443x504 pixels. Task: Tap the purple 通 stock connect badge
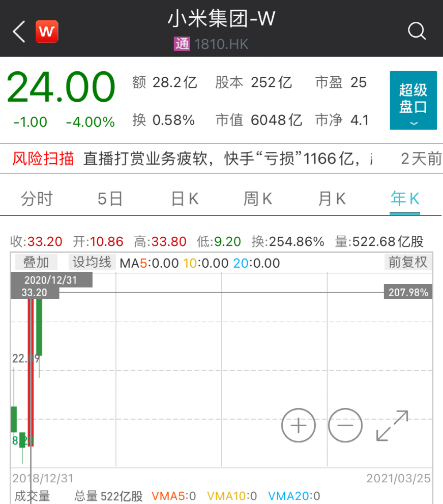point(182,44)
